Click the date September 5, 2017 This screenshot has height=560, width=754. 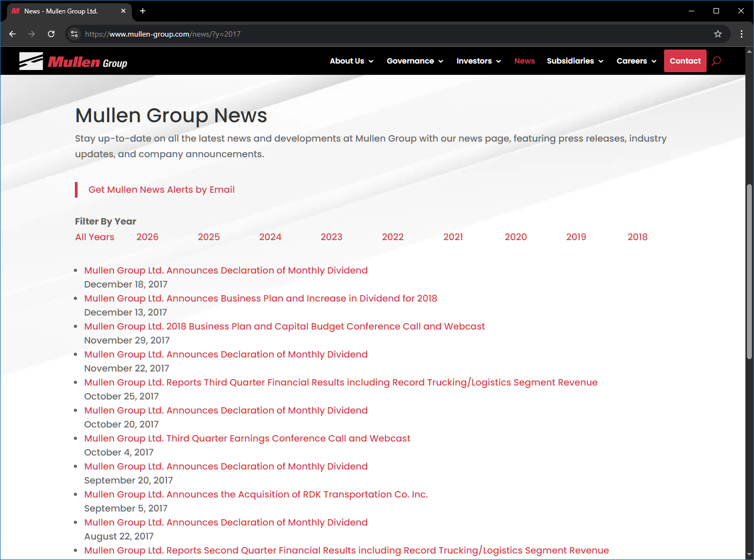[125, 508]
